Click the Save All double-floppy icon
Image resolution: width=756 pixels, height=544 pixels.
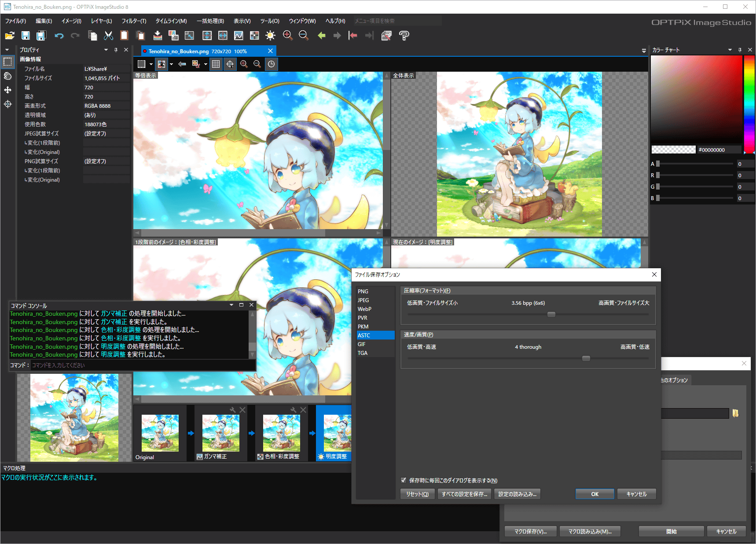coord(41,36)
